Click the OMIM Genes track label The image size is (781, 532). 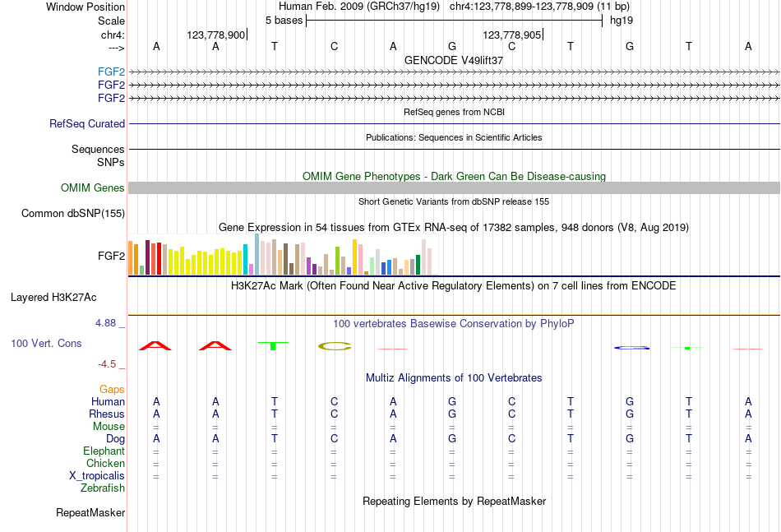[x=92, y=187]
